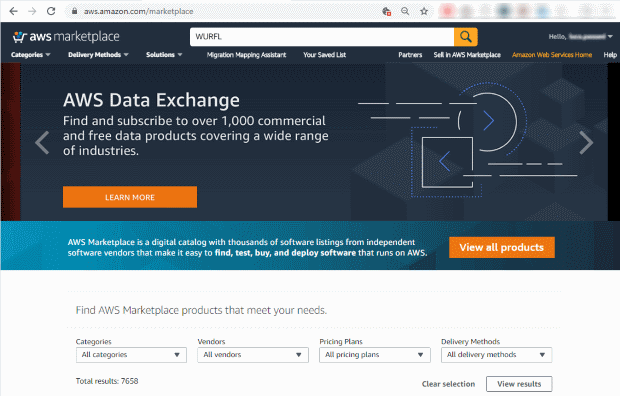The image size is (620, 396).
Task: Click the cookie blocked icon in the address bar
Action: point(387,11)
